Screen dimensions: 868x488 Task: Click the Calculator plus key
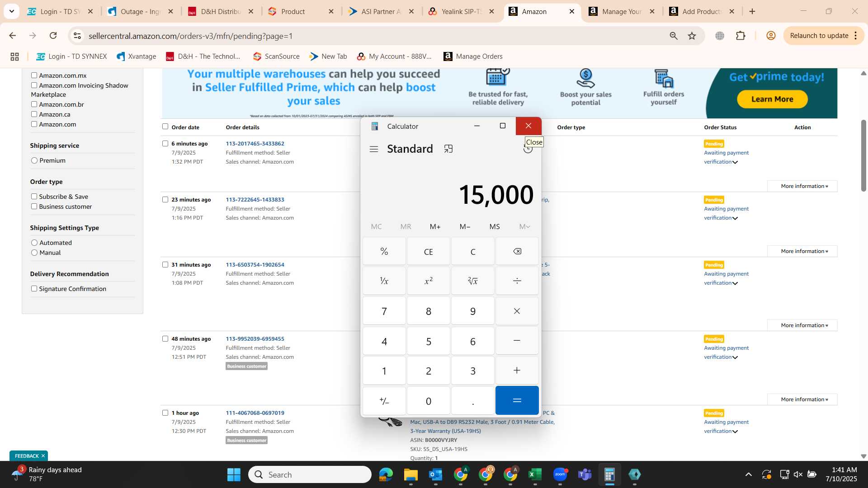pyautogui.click(x=517, y=371)
